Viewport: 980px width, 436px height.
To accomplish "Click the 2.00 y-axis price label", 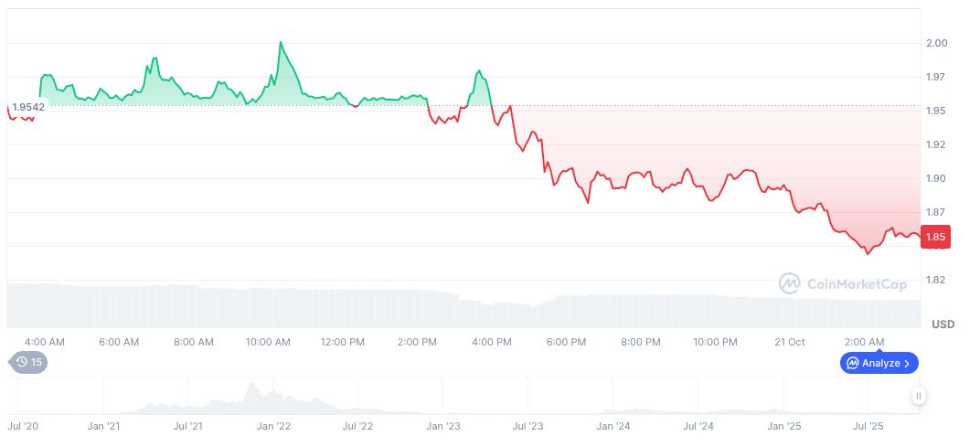I will coord(935,43).
